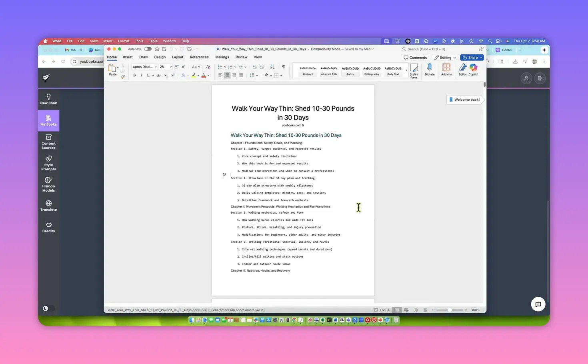Viewport: 588px width, 364px height.
Task: Toggle bold formatting in the ribbon
Action: pyautogui.click(x=134, y=75)
